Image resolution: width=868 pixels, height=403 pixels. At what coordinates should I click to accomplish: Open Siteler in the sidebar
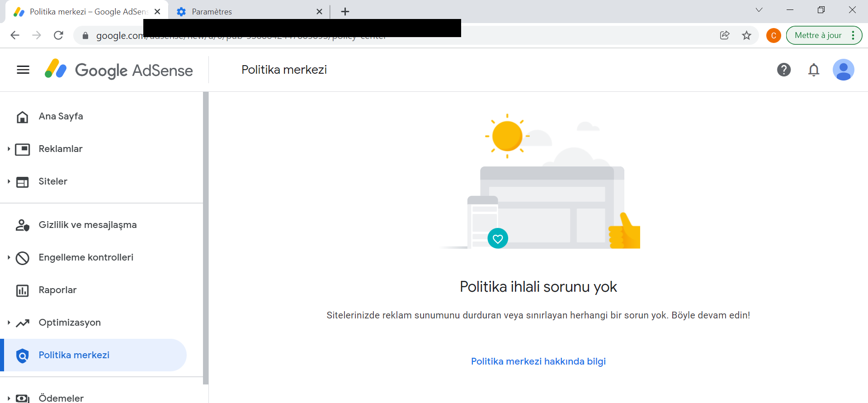point(53,181)
